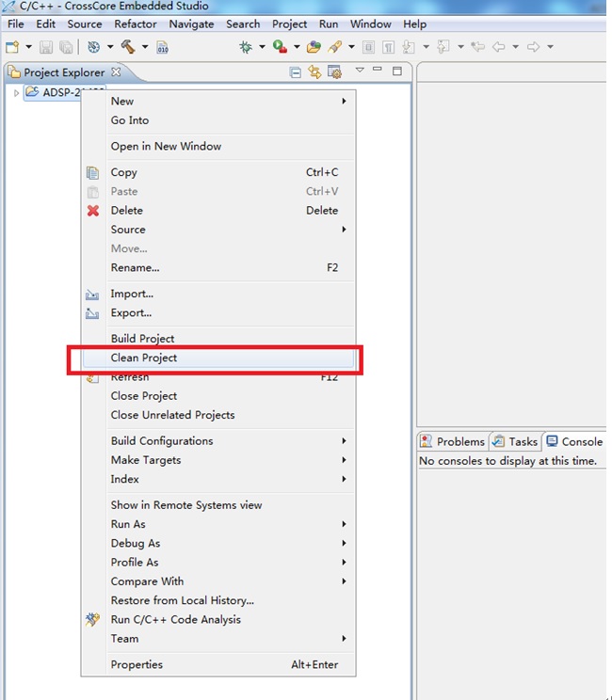Open the dropdown beside the New icon
The image size is (612, 700).
(28, 47)
